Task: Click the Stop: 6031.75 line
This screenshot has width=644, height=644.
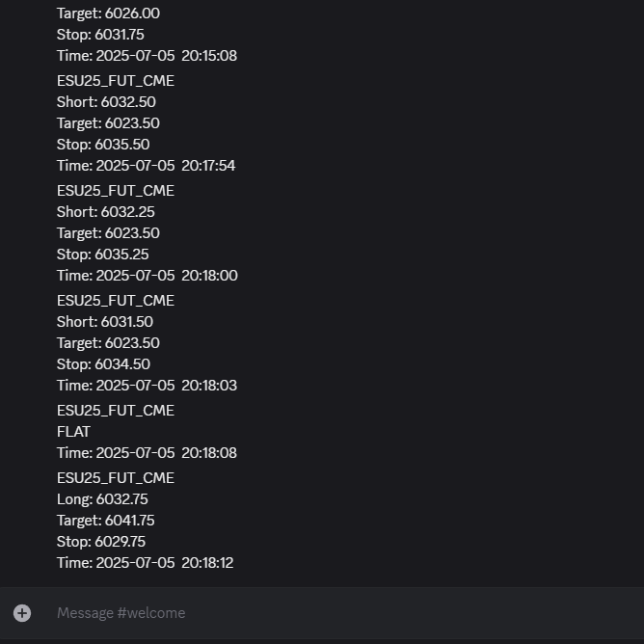Action: coord(100,35)
